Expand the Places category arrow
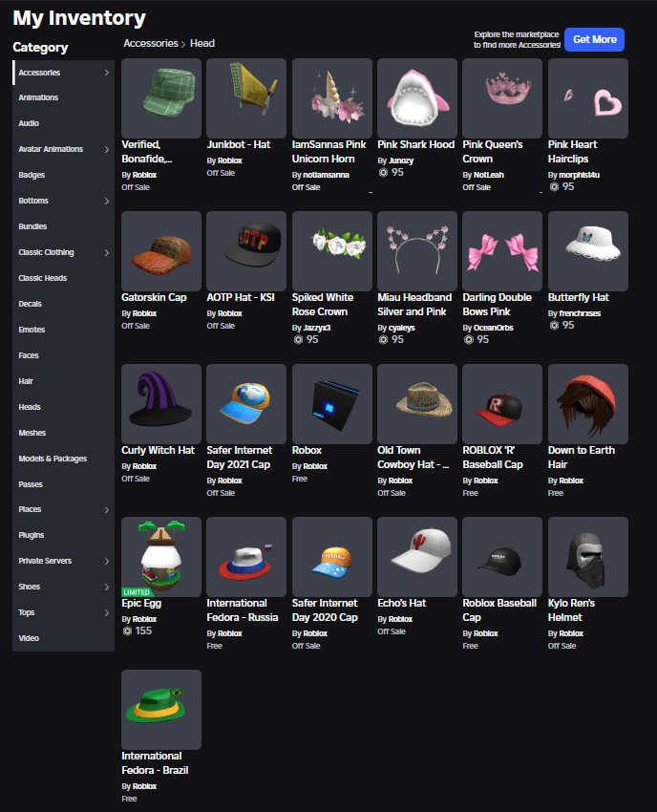The width and height of the screenshot is (657, 812). click(107, 509)
